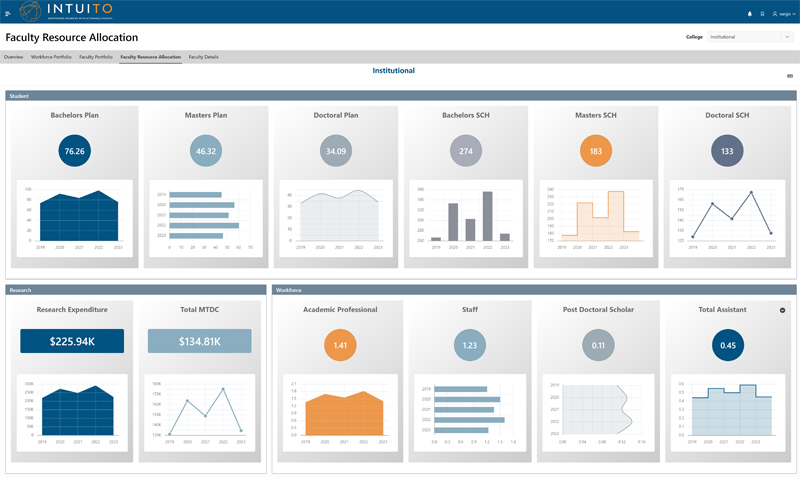Viewport: 800px width, 478px height.
Task: Open notifications bell icon
Action: pos(749,14)
